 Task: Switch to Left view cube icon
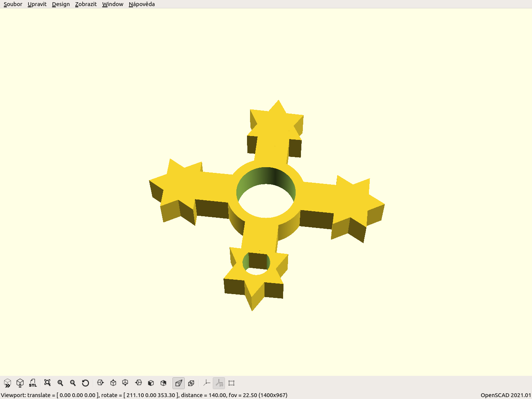point(139,383)
